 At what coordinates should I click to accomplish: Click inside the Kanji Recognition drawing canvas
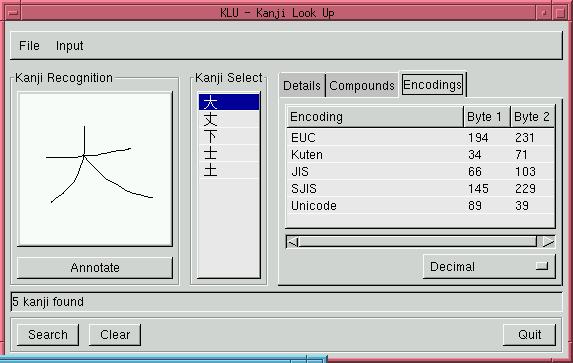tap(95, 169)
